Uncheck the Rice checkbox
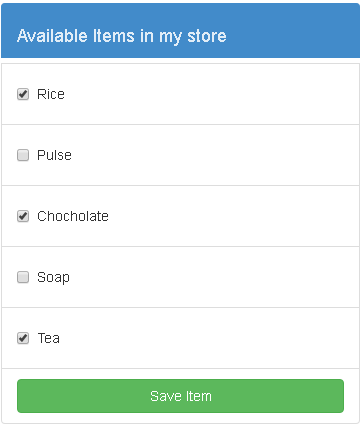362x425 pixels. point(23,94)
